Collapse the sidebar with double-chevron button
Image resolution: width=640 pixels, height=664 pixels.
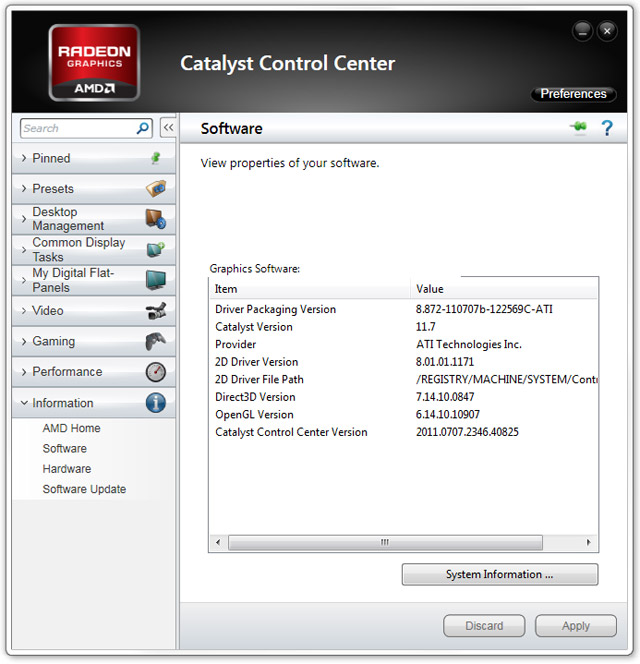169,127
